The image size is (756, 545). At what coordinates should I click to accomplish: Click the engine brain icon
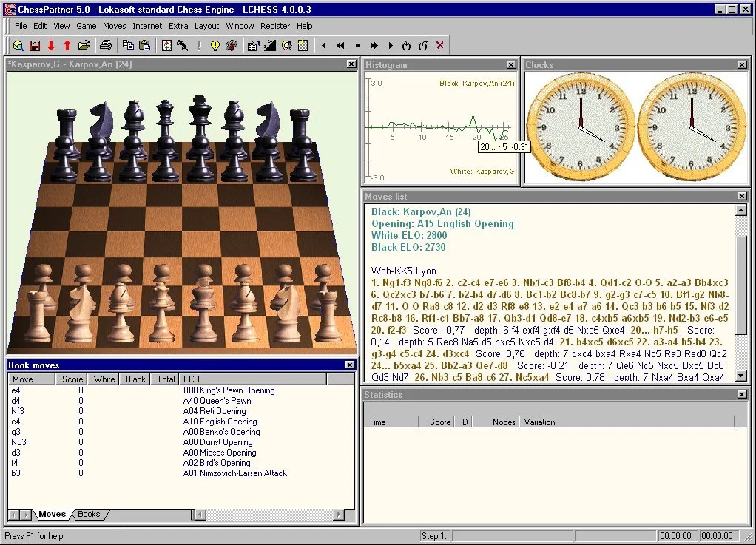point(231,45)
